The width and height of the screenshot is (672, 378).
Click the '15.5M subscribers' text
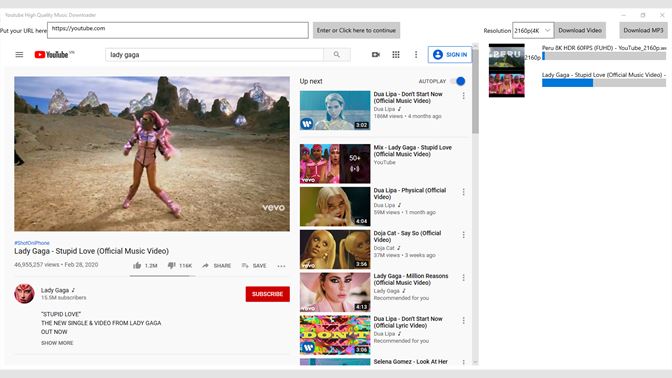[63, 297]
